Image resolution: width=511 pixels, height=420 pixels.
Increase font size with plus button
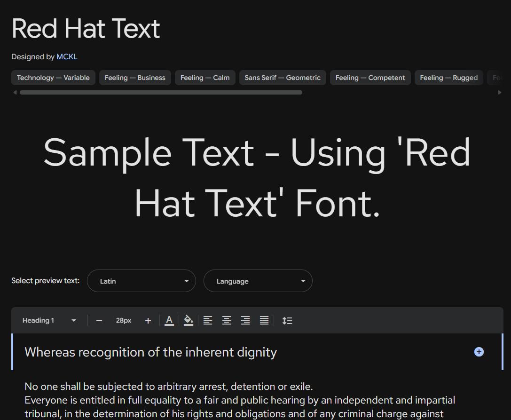[148, 321]
